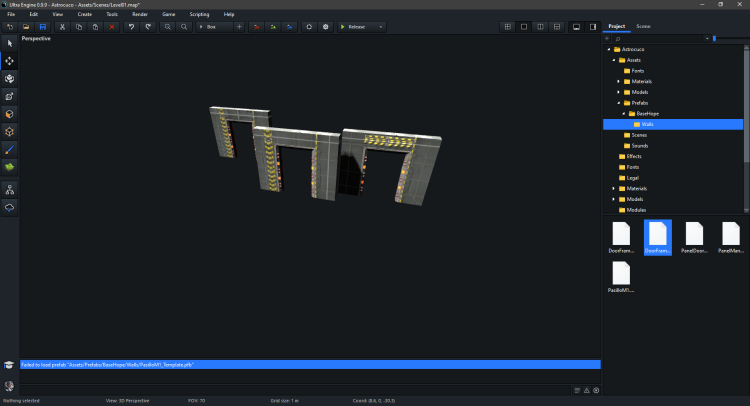Click the zoom in magnifier icon
This screenshot has height=406, width=750.
(165, 26)
